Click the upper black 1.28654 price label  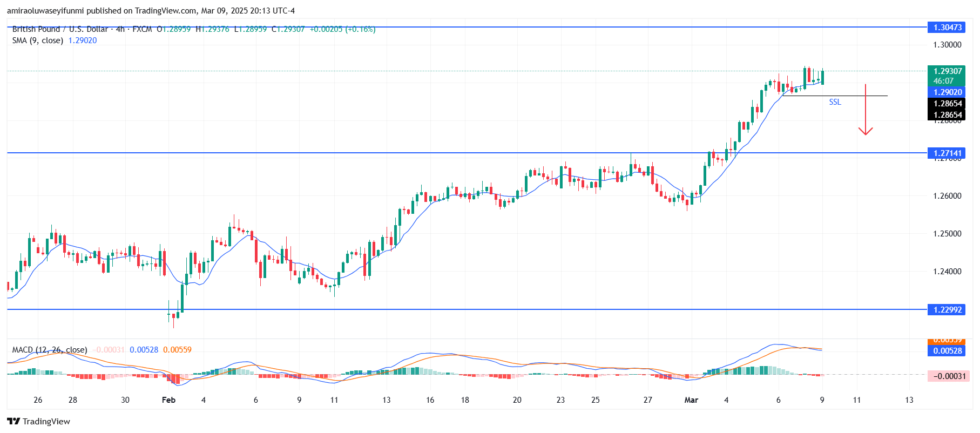[948, 104]
